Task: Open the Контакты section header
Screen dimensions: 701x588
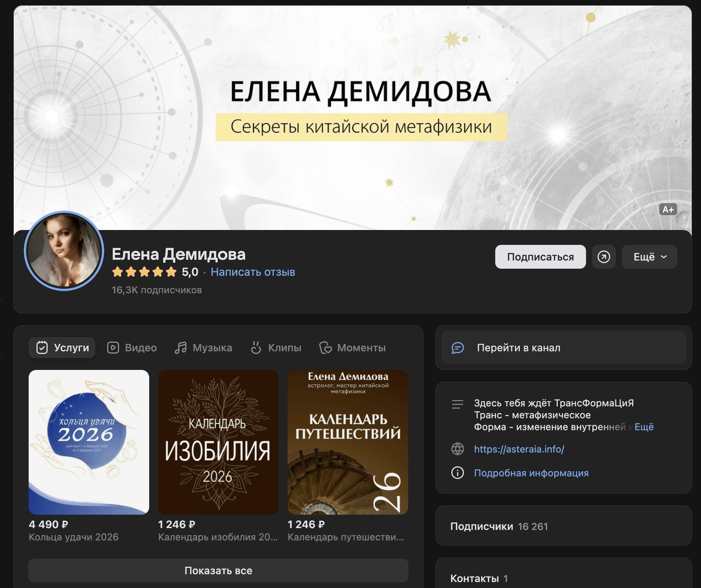Action: click(479, 578)
